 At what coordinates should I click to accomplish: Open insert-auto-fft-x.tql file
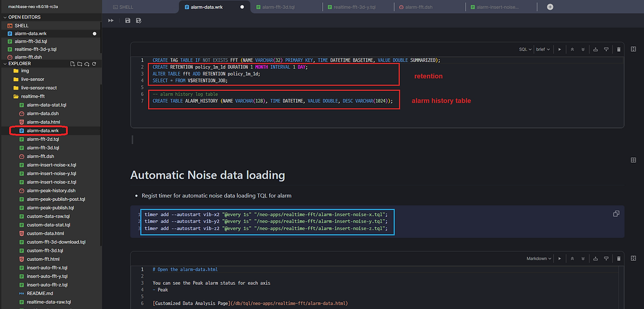[47, 268]
